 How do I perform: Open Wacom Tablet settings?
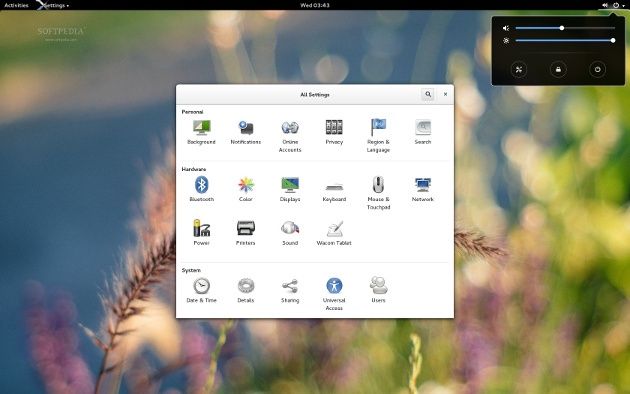coord(334,233)
